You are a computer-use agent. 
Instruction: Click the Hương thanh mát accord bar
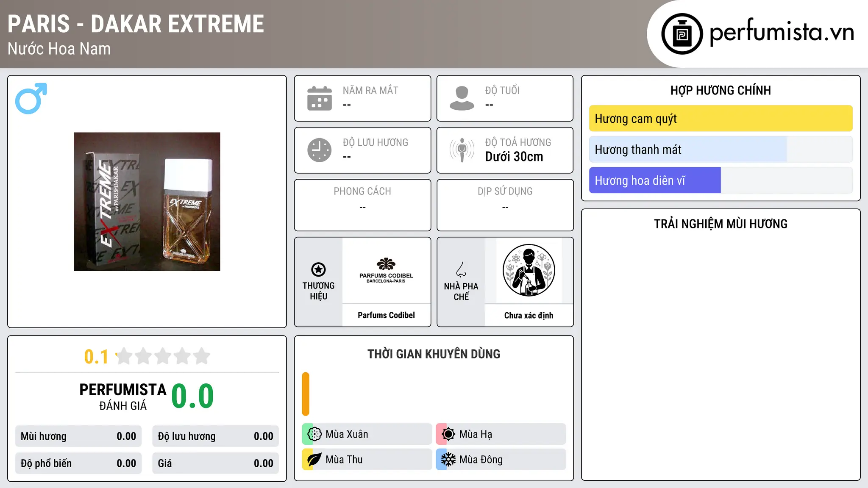click(721, 150)
